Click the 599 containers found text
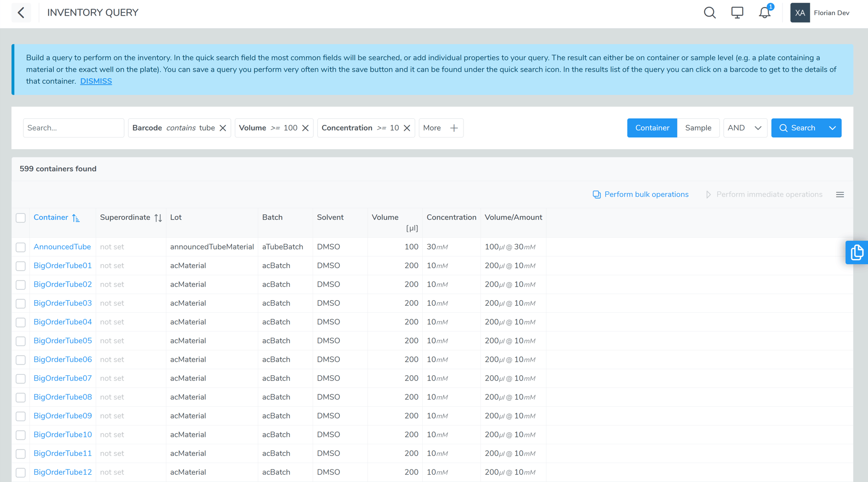This screenshot has width=868, height=482. coord(58,169)
